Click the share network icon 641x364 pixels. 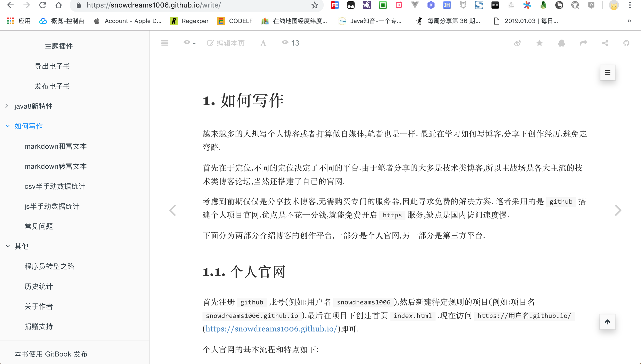[605, 43]
